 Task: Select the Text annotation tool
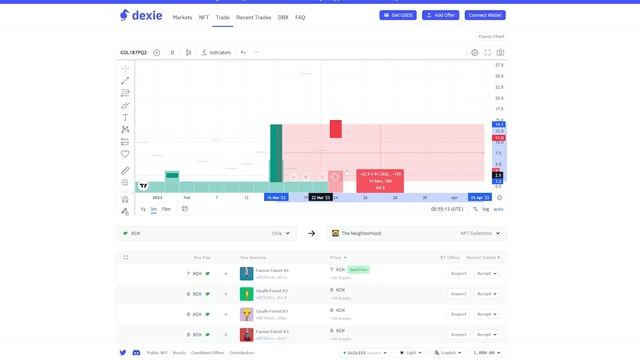(125, 118)
